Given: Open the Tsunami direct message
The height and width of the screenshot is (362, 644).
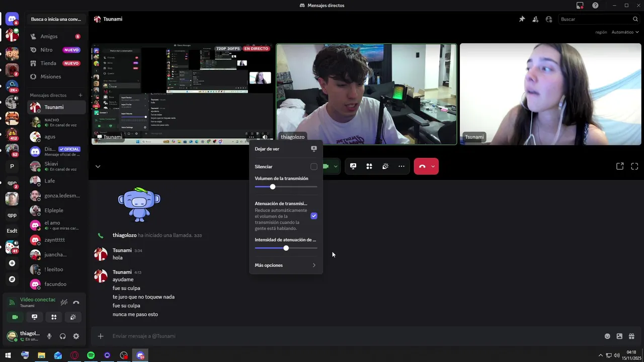Looking at the screenshot, I should pos(57,107).
